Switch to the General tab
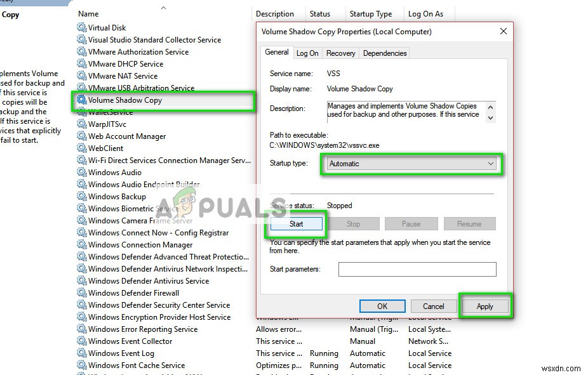The height and width of the screenshot is (375, 588). click(x=277, y=52)
